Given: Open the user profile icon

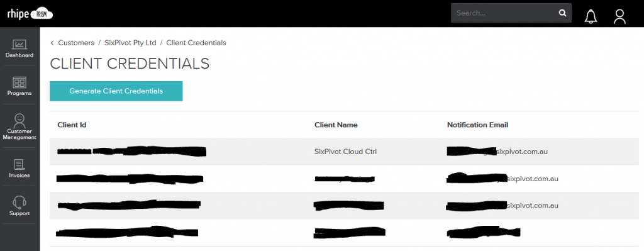Looking at the screenshot, I should click(619, 16).
